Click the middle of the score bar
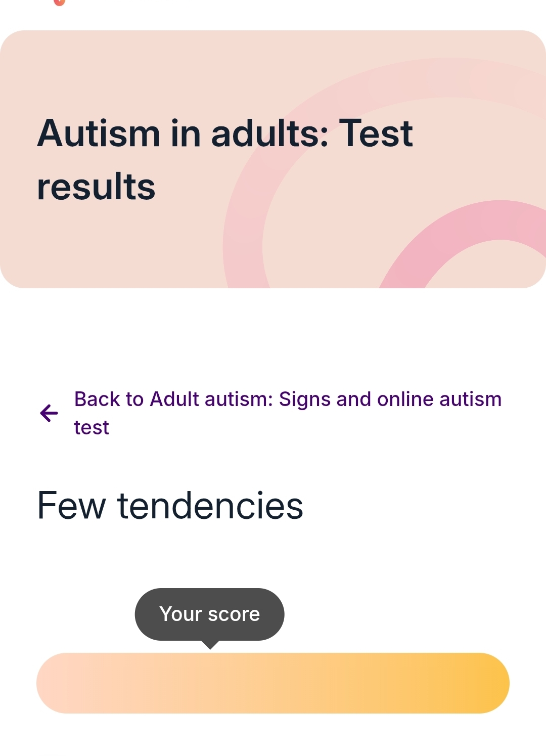Screen dimensions: 546x756 point(273,683)
